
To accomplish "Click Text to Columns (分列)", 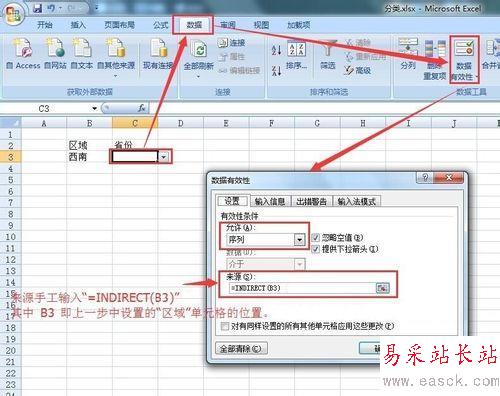I will point(408,53).
